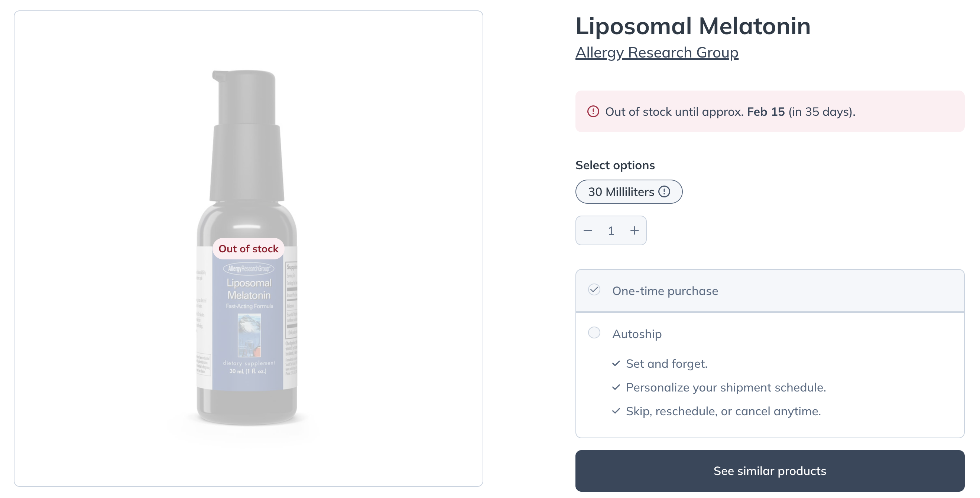Click the One-time purchase label

(x=665, y=291)
